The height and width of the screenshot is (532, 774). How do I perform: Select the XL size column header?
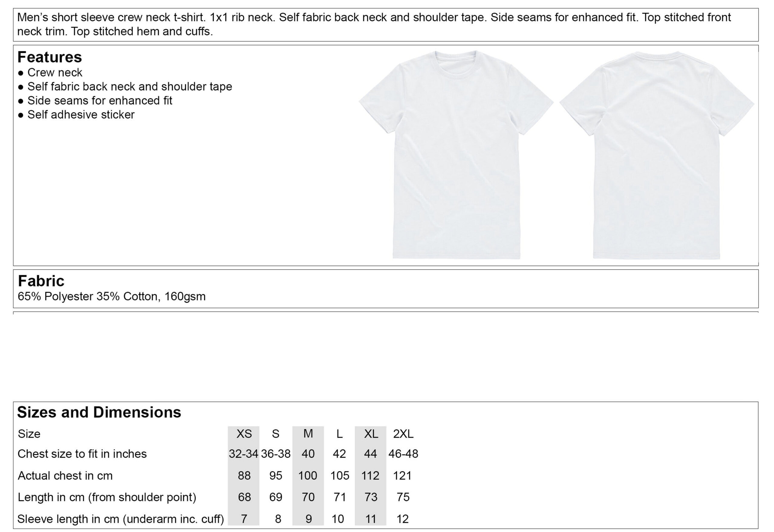click(371, 434)
